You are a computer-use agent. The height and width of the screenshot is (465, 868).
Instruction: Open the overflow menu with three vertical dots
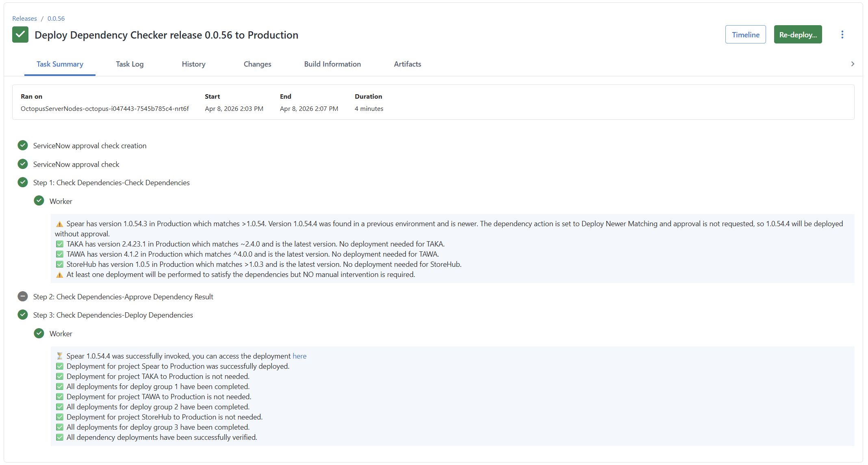842,35
